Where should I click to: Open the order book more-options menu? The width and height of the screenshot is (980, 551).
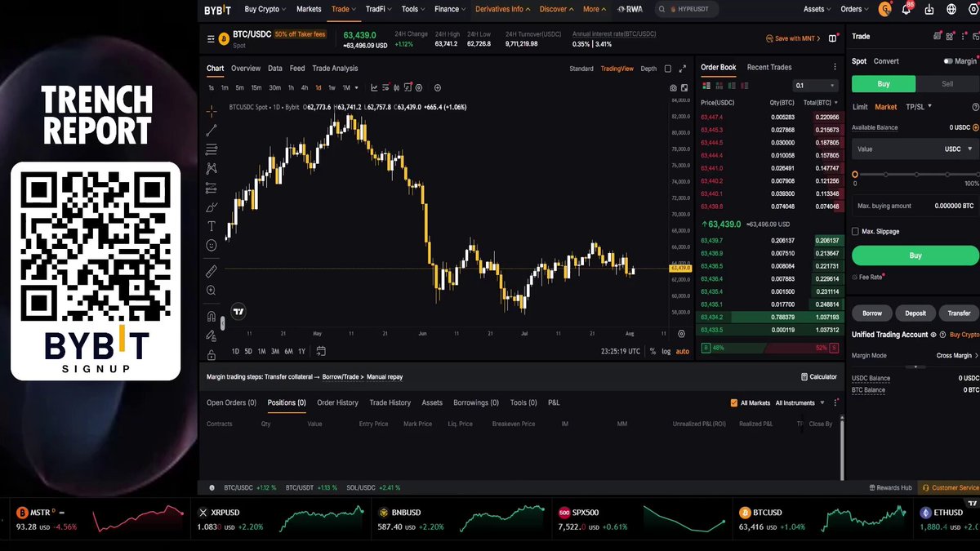pyautogui.click(x=835, y=67)
